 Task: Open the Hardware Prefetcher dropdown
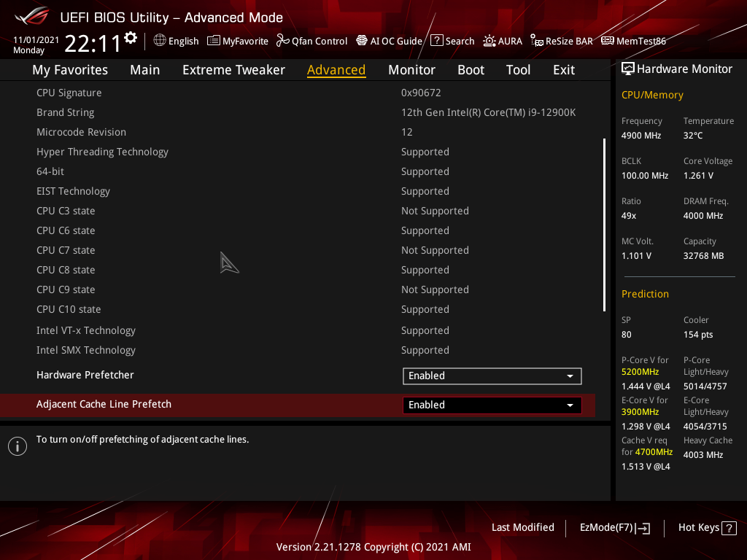click(492, 376)
